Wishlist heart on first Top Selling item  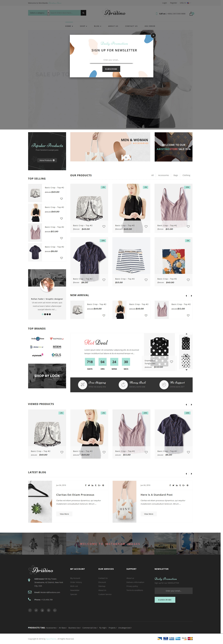62,199
